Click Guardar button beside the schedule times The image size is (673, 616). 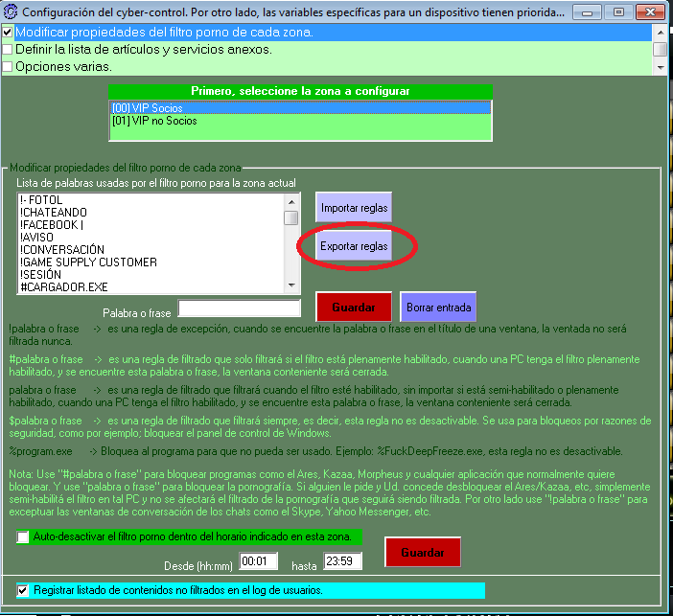coord(423,552)
